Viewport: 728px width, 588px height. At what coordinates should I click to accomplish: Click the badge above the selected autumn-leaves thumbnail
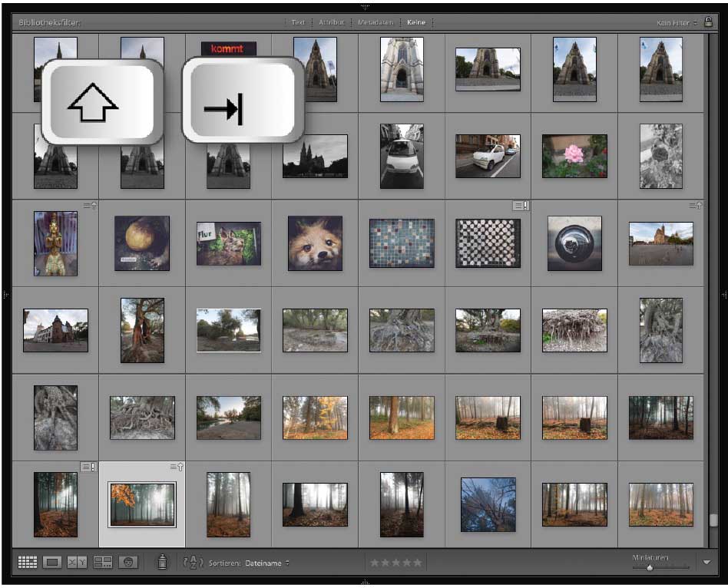tap(177, 467)
